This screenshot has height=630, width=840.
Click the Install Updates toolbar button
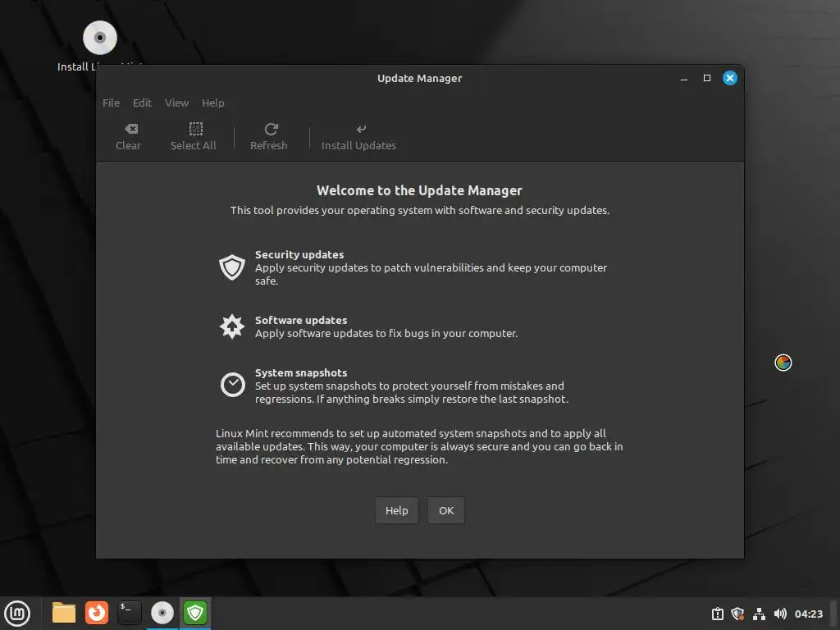coord(358,137)
